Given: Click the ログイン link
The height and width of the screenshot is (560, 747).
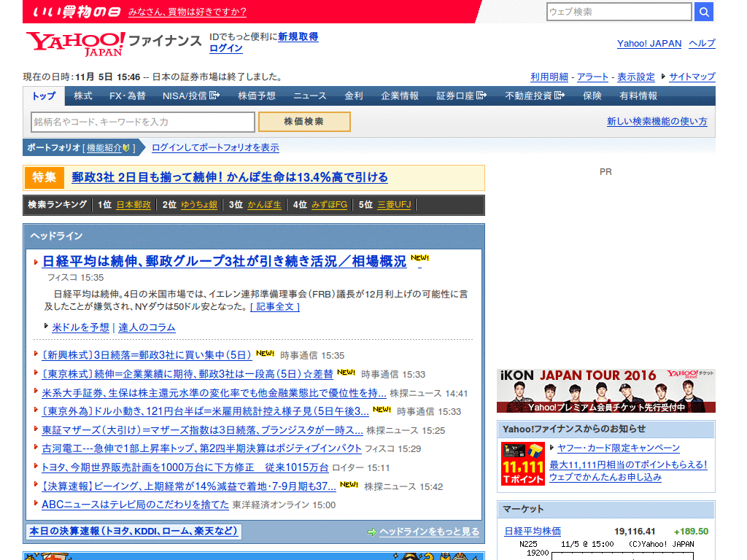Looking at the screenshot, I should point(226,48).
